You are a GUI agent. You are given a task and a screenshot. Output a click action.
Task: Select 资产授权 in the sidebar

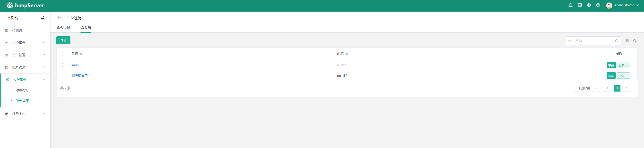tap(22, 91)
